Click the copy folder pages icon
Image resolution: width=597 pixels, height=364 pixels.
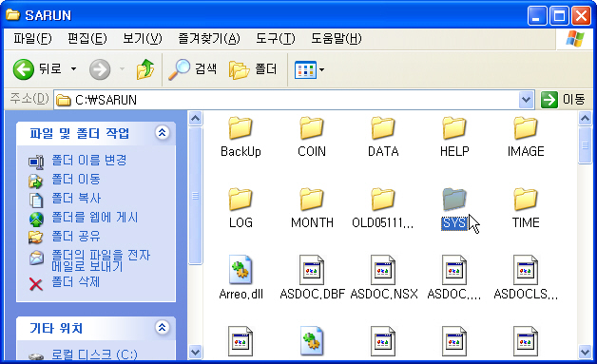point(36,200)
